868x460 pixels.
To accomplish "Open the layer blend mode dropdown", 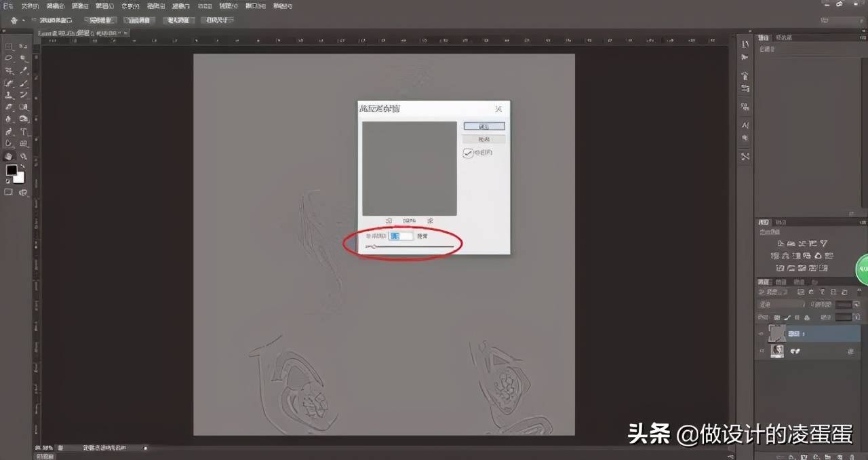I will [781, 305].
